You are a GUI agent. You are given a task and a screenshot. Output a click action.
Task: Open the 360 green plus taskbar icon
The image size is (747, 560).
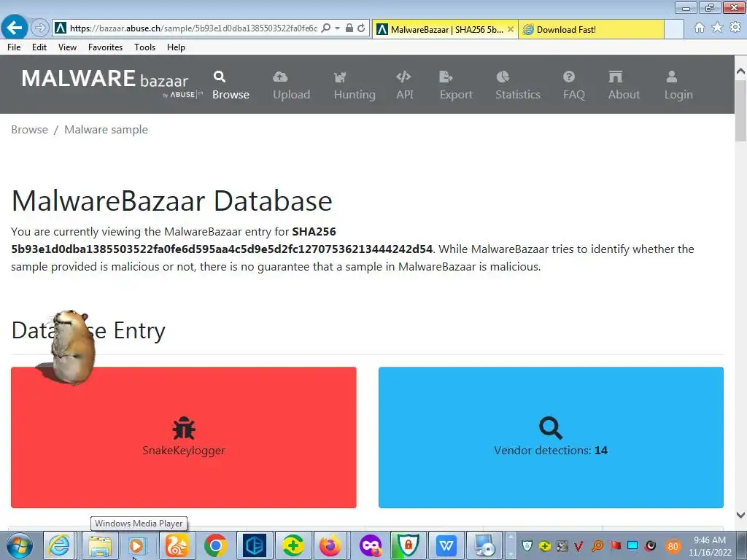(293, 545)
